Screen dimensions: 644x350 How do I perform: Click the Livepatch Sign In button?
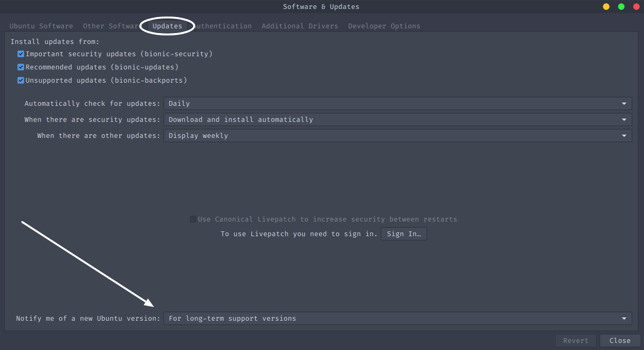pyautogui.click(x=404, y=234)
